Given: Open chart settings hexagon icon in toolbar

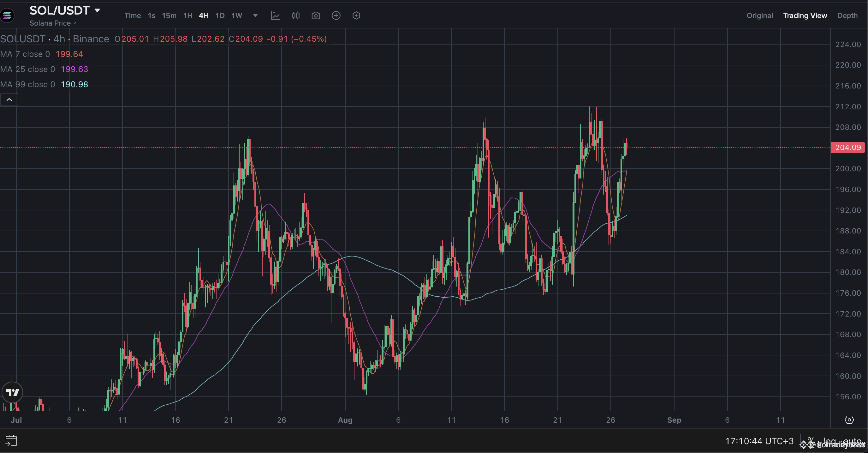Looking at the screenshot, I should 356,15.
